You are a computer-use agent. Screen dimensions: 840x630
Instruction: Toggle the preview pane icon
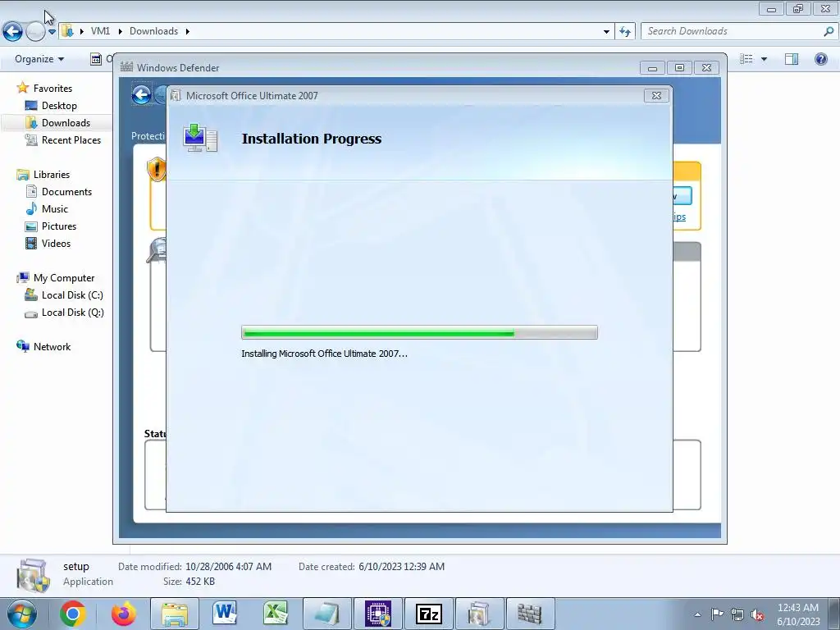[x=792, y=59]
